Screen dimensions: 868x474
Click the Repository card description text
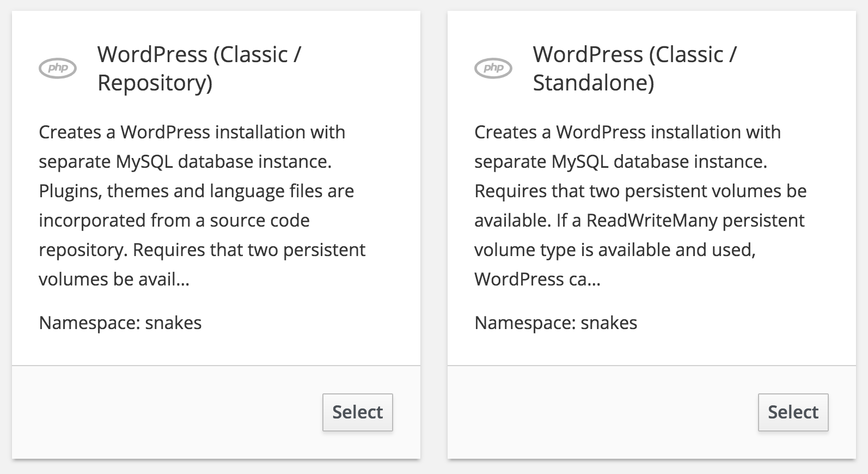coord(201,205)
